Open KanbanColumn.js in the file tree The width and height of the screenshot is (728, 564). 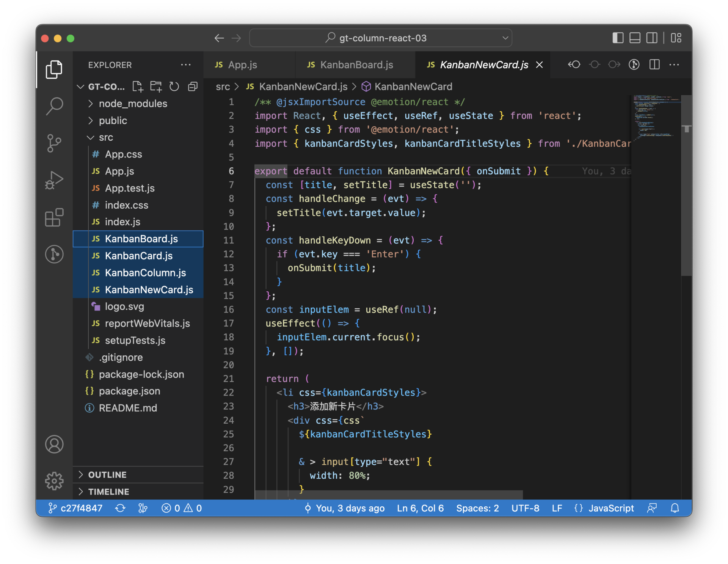coord(138,273)
